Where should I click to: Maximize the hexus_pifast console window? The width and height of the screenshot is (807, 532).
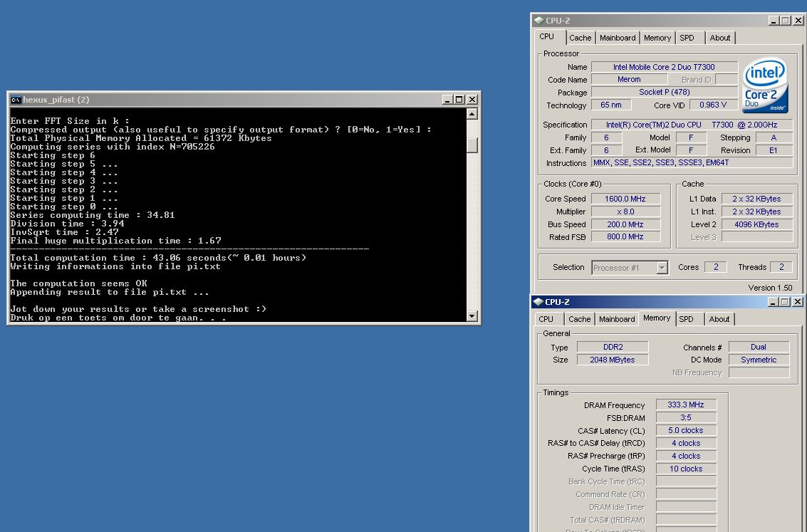(x=459, y=100)
